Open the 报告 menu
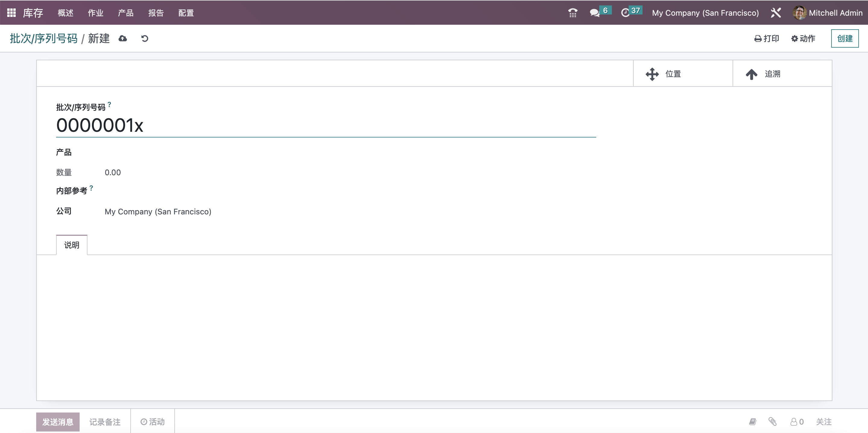Screen dimensions: 868x433 pos(156,13)
